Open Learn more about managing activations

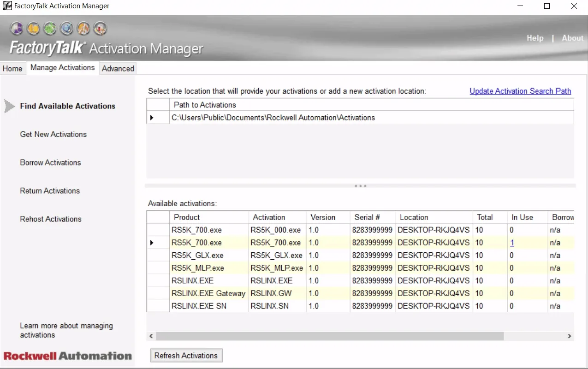click(66, 330)
